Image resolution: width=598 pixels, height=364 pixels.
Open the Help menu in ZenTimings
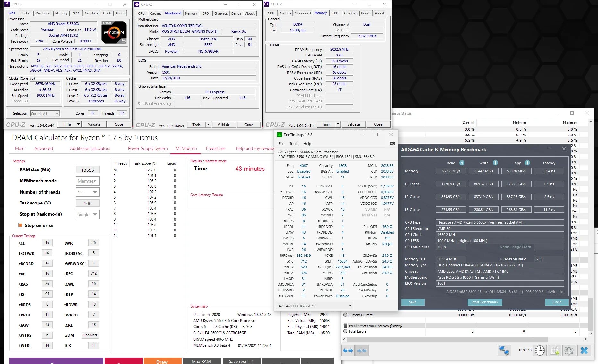[x=307, y=144]
